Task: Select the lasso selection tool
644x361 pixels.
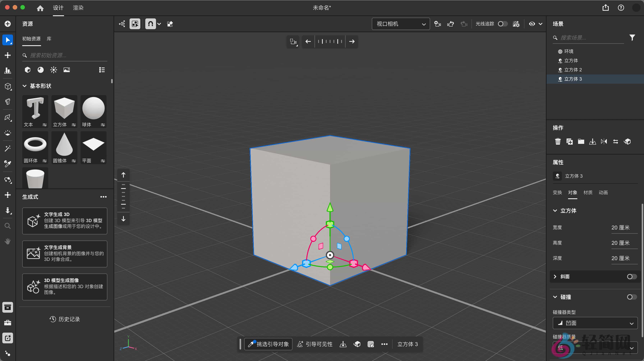Action: 7,118
